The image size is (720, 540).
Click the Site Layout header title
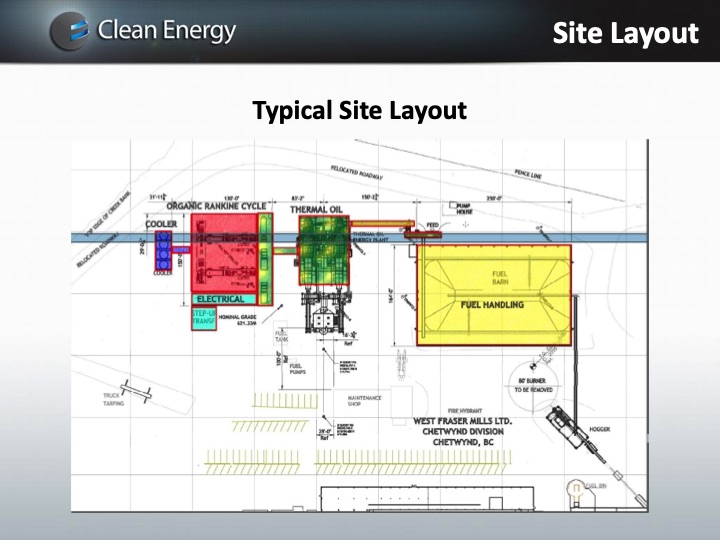pyautogui.click(x=625, y=33)
